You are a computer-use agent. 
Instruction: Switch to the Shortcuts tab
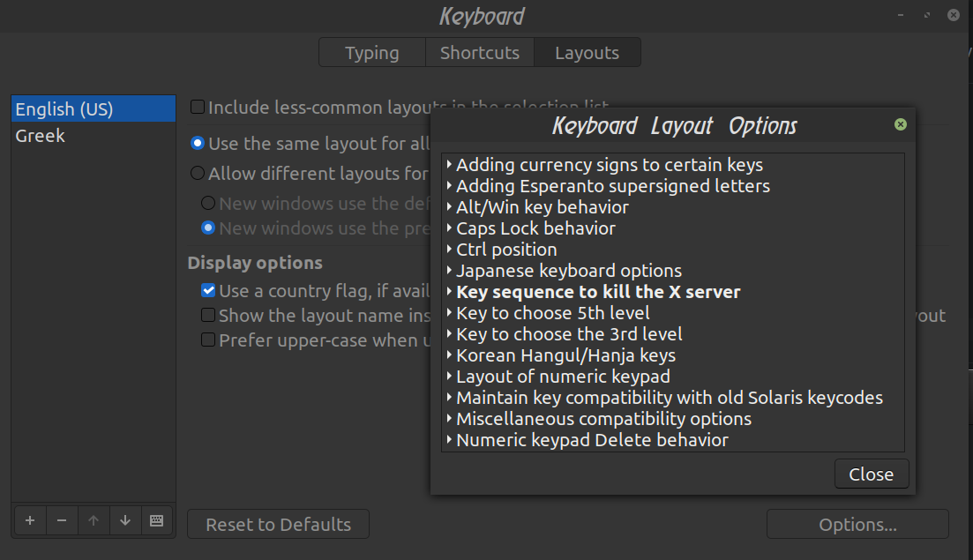point(480,53)
